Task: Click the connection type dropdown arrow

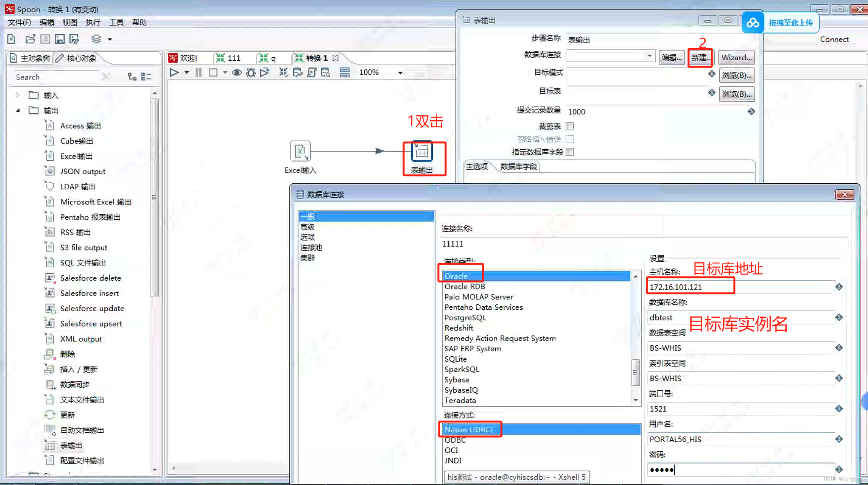Action: 635,276
